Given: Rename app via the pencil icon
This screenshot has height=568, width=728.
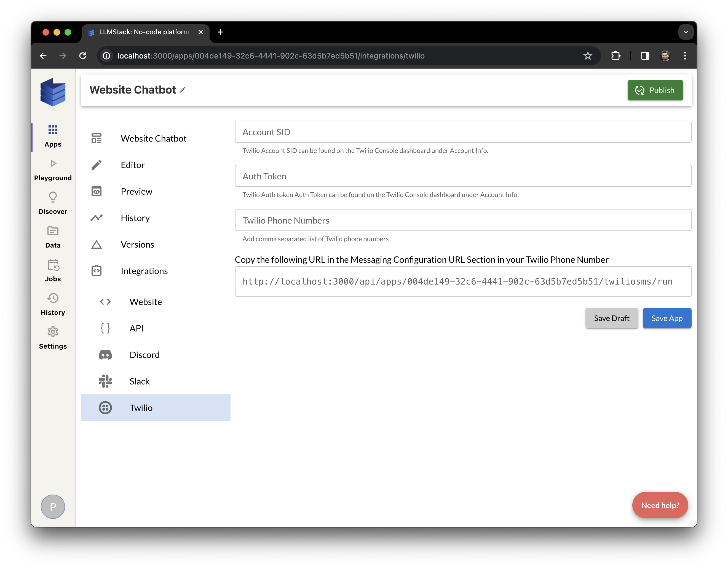Looking at the screenshot, I should point(182,90).
